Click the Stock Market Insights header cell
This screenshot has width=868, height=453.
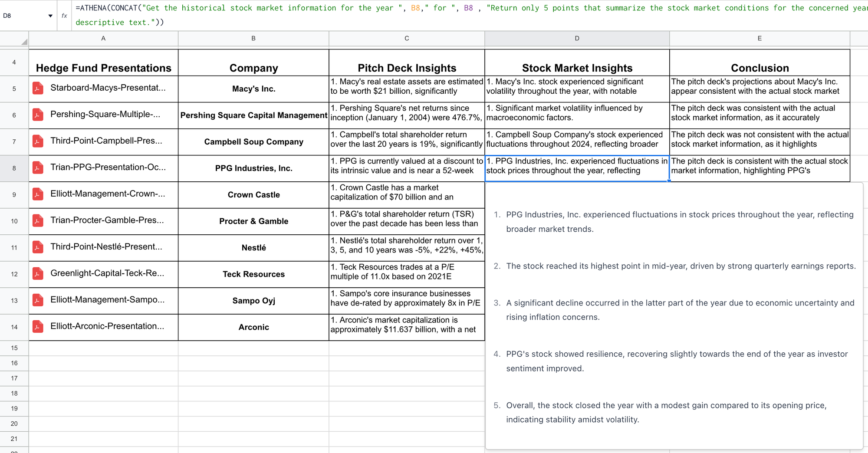(577, 63)
